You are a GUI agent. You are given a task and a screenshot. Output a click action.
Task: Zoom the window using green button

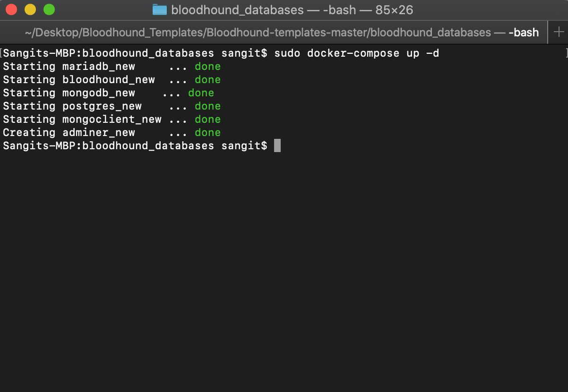click(49, 9)
